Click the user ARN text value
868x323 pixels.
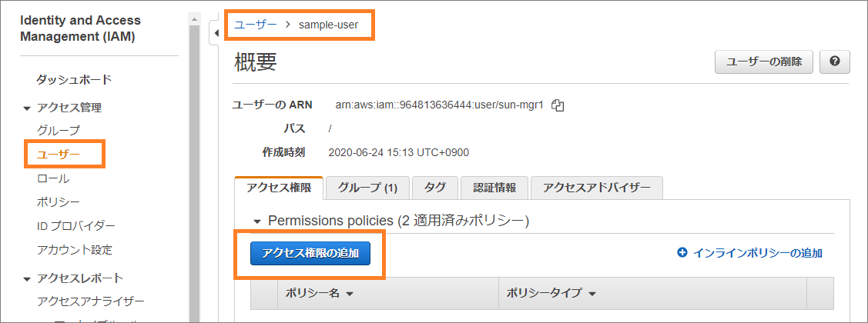coord(441,105)
